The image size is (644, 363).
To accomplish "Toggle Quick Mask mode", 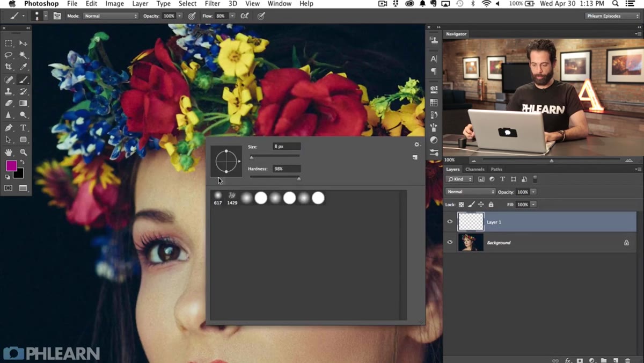I will coord(9,188).
